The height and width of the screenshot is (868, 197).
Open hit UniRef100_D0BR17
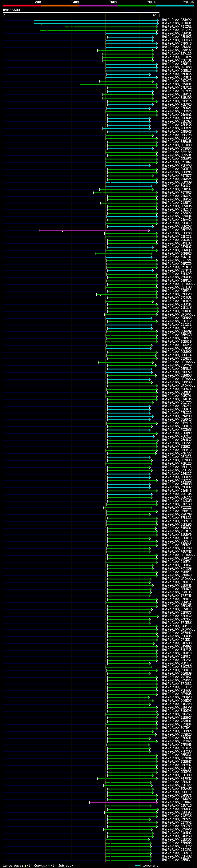[x=176, y=71]
